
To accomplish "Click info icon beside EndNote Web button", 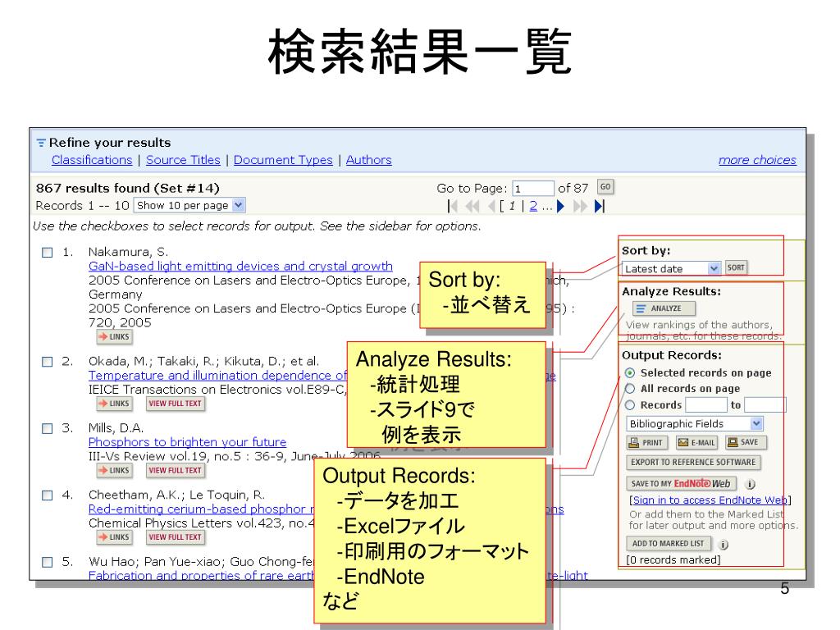I will [751, 484].
